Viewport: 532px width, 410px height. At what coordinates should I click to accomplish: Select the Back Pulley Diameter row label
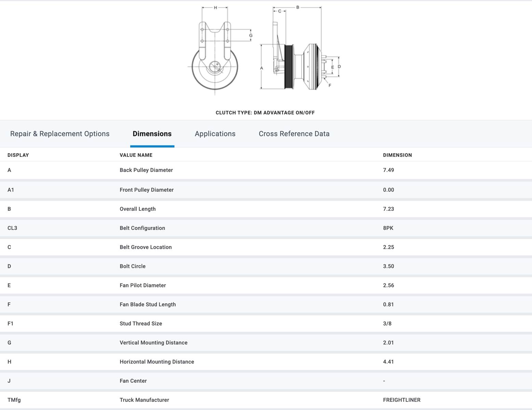[x=146, y=170]
